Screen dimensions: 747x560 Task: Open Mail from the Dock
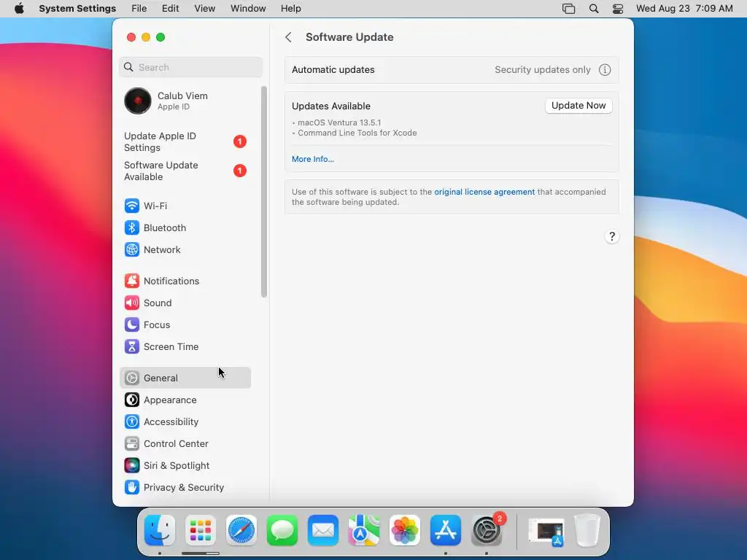(x=323, y=530)
